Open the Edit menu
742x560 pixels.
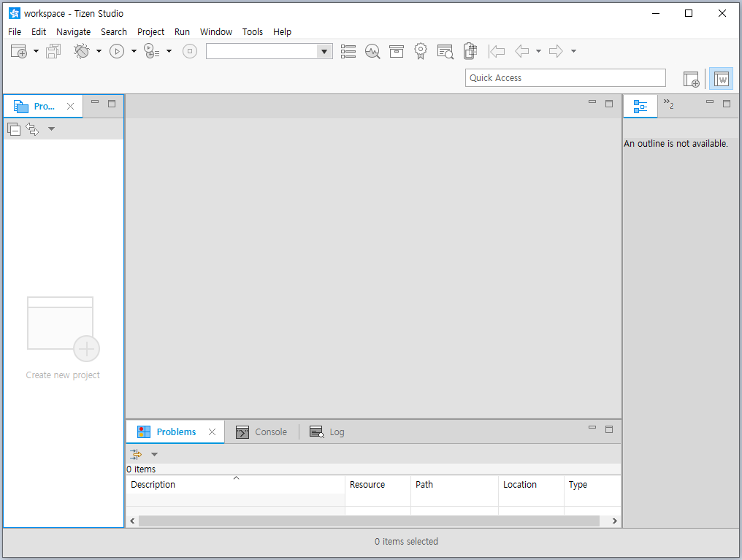click(39, 31)
